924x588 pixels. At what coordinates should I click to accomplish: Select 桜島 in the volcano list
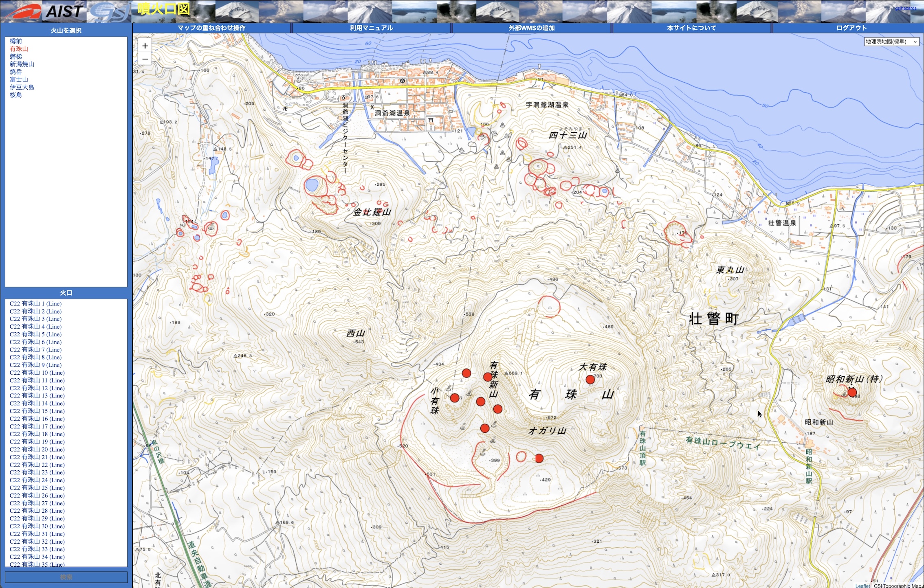(16, 95)
